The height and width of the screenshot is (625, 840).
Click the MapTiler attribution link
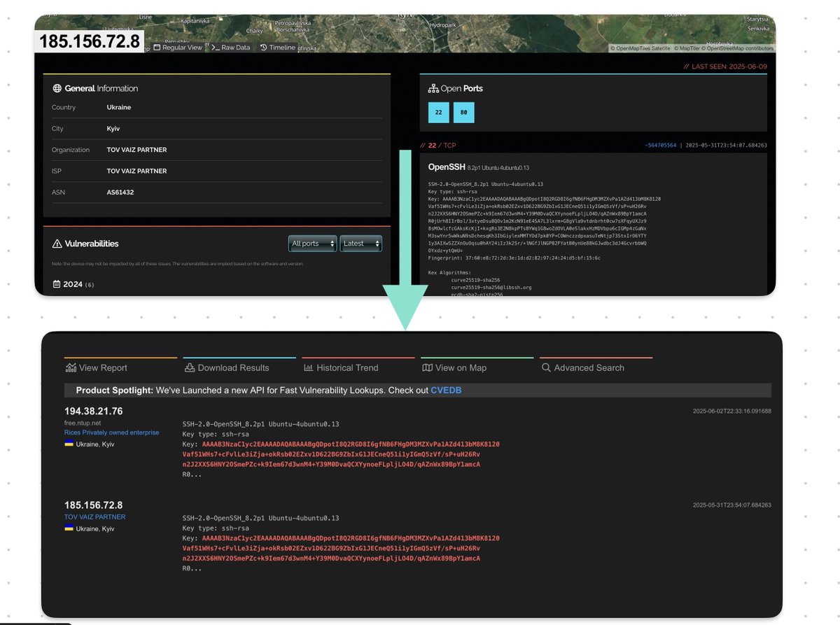(687, 49)
